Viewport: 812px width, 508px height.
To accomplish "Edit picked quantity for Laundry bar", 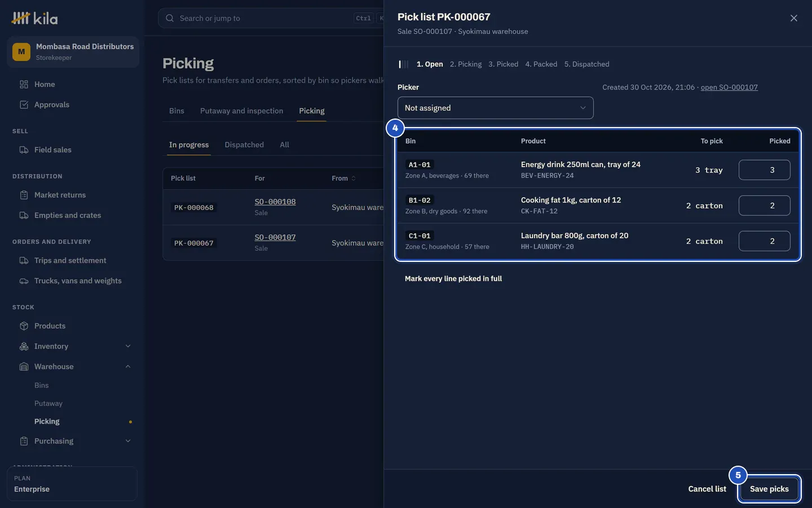I will coord(764,241).
